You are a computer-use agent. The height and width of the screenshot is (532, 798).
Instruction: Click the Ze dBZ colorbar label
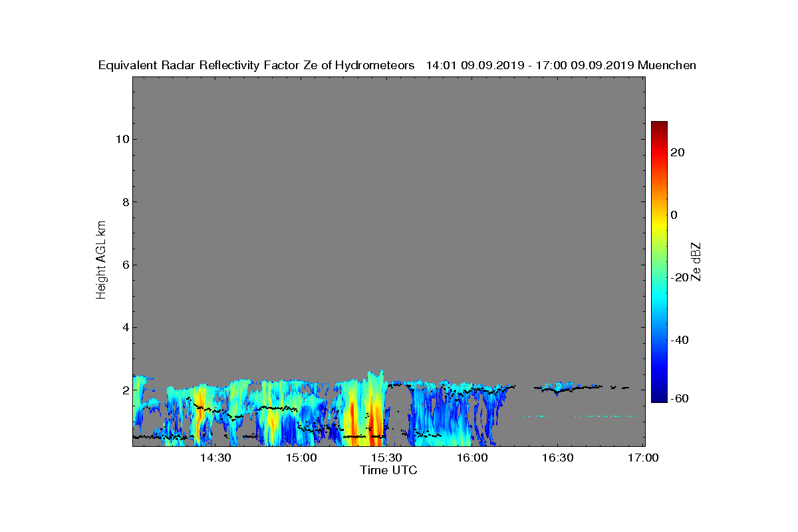(696, 261)
